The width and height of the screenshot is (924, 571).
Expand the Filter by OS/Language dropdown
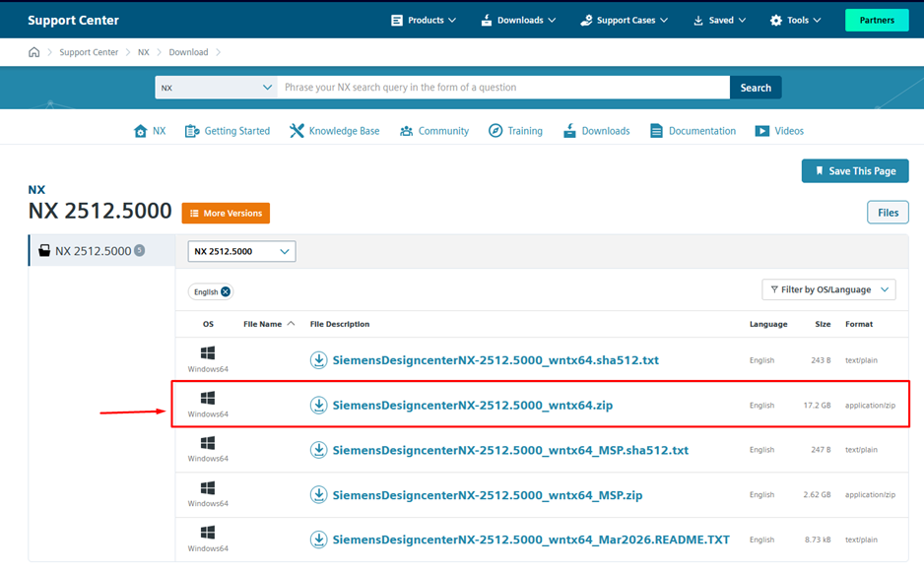(827, 289)
